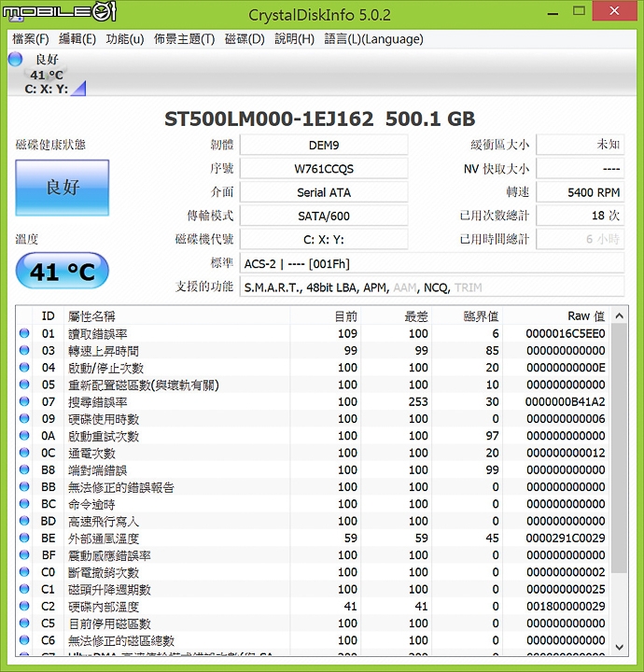Click the 5400 RPM rotation field
The image size is (644, 672).
(581, 192)
